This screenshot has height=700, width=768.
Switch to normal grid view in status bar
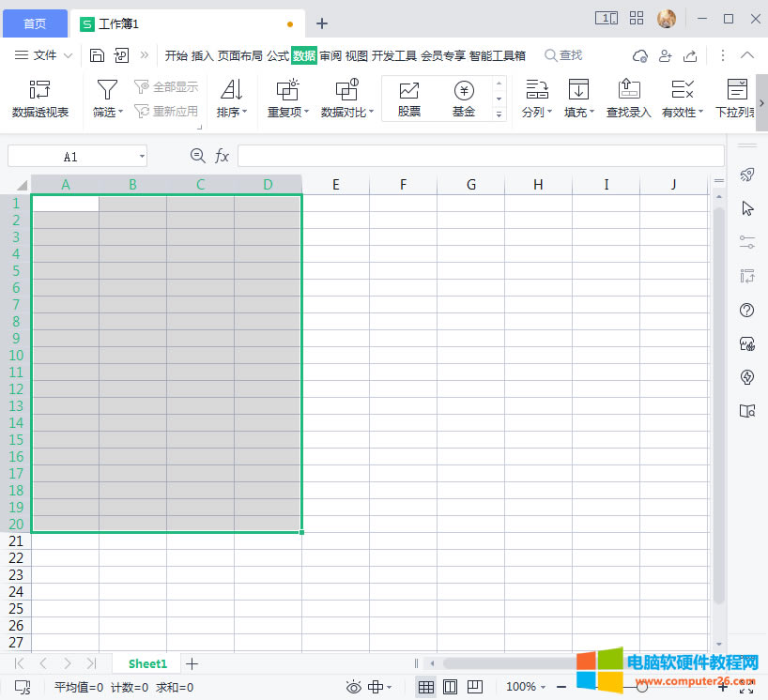click(426, 687)
